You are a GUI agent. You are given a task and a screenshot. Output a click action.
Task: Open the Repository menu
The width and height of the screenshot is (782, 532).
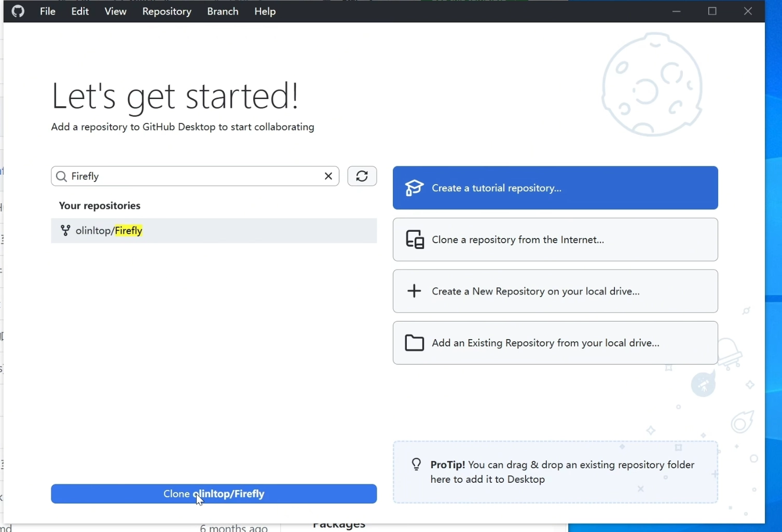click(x=167, y=11)
